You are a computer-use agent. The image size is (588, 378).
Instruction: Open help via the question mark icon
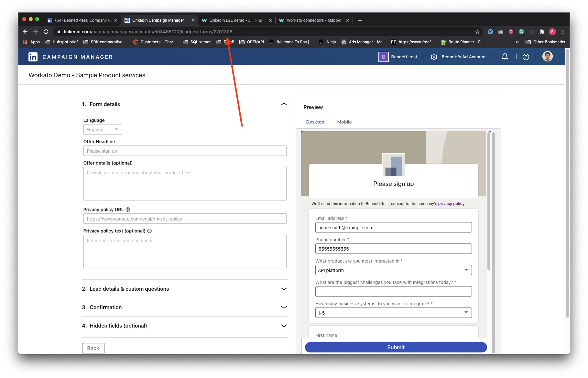pos(526,57)
